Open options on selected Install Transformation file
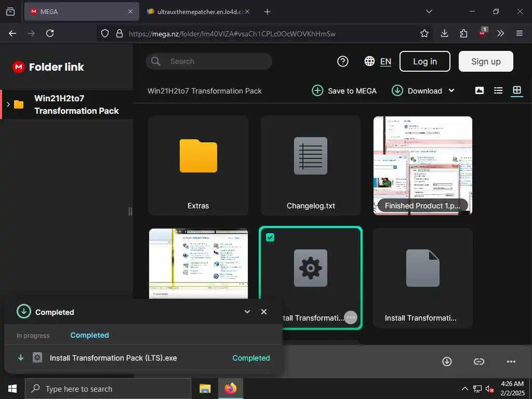Screen dimensions: 532x399 click(351, 317)
